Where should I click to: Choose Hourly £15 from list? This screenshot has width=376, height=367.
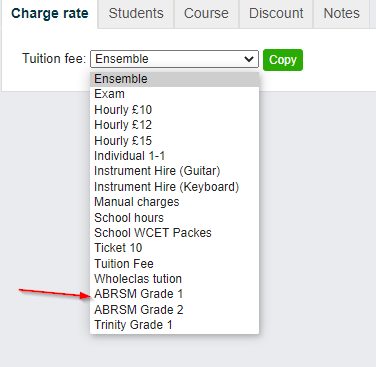click(174, 141)
